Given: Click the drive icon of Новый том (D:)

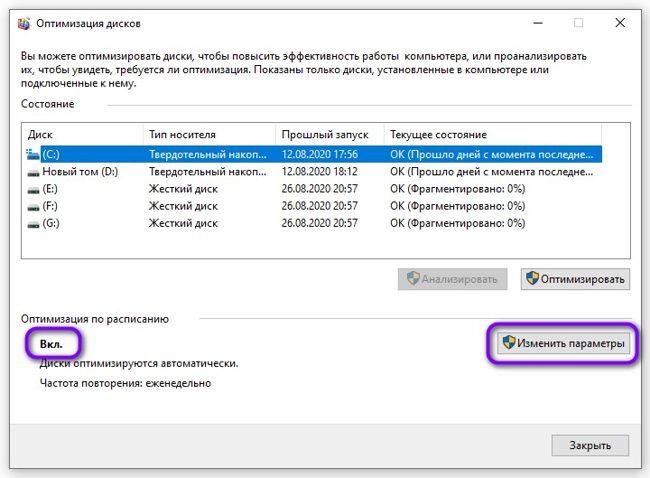Looking at the screenshot, I should point(33,172).
